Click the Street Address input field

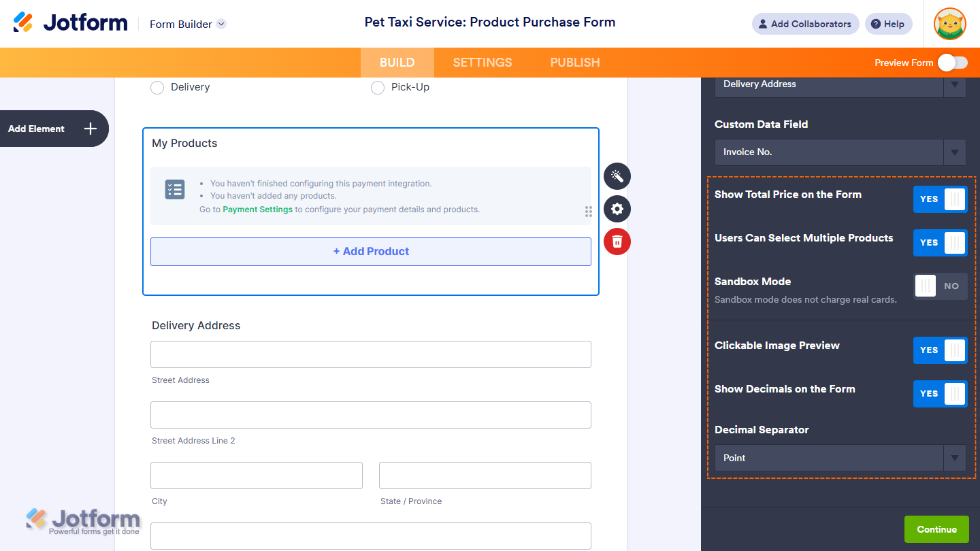point(370,354)
